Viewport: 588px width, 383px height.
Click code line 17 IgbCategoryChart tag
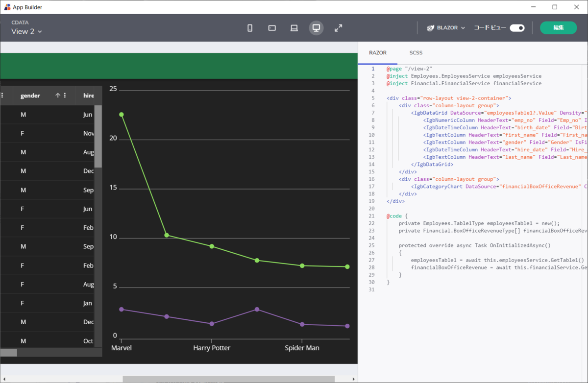499,187
